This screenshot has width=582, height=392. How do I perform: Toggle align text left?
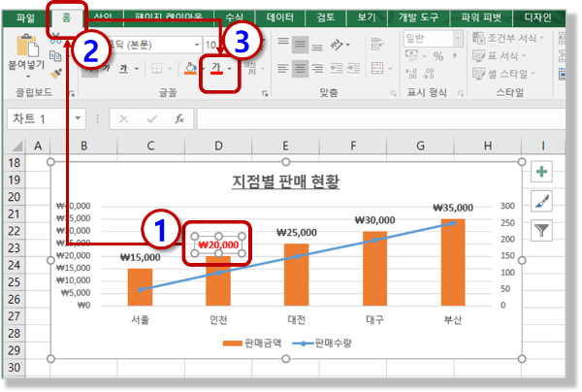tap(283, 68)
